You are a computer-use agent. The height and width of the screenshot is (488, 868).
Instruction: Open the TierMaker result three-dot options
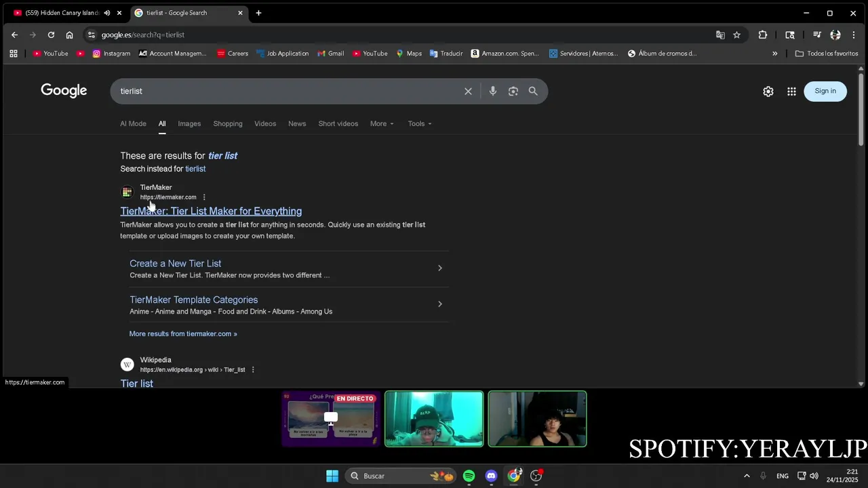point(204,197)
